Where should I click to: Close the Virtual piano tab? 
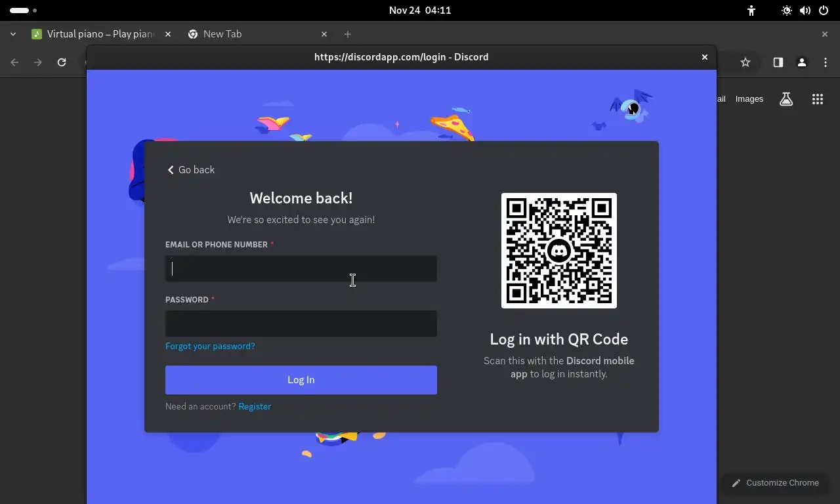click(x=168, y=34)
